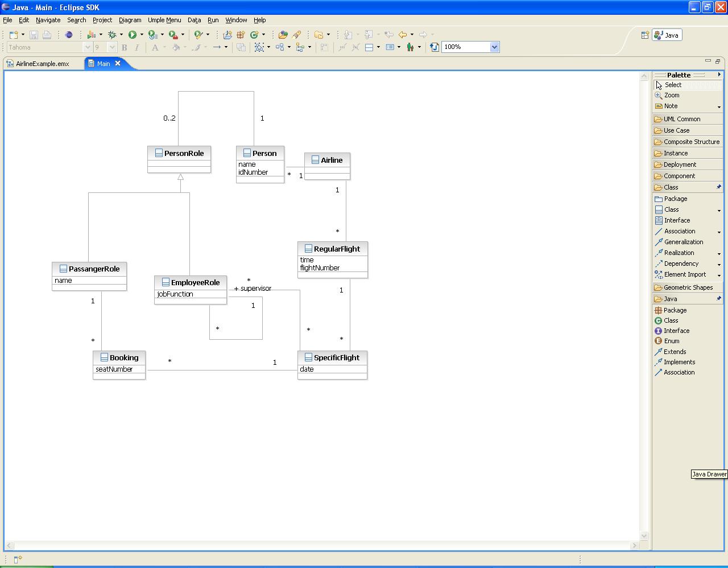The width and height of the screenshot is (728, 568).
Task: Select the EmployeeRole class in diagram
Action: [195, 283]
